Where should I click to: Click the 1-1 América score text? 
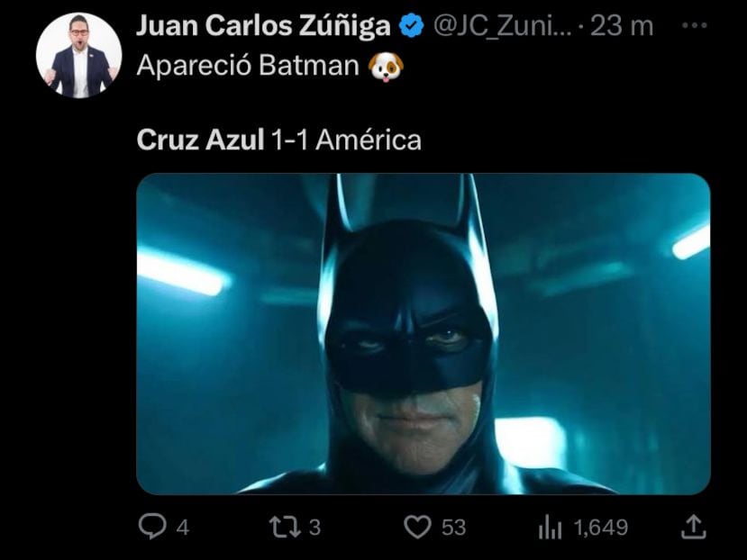(346, 140)
